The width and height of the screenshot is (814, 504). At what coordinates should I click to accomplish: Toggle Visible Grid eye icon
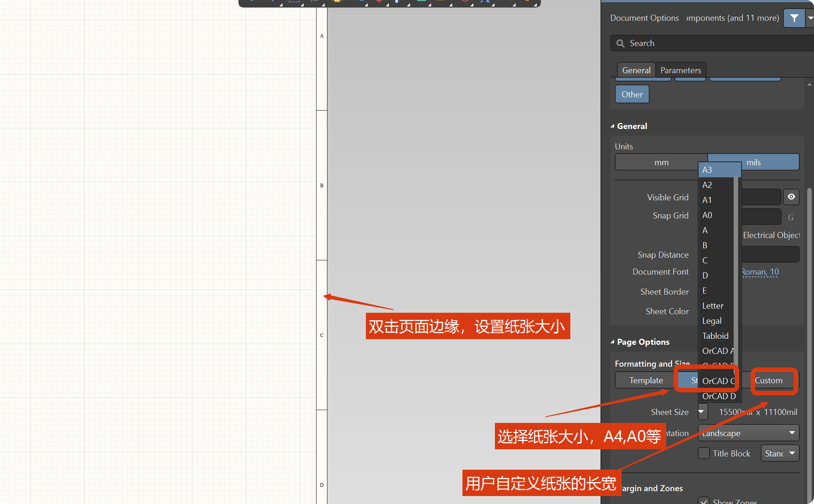(x=791, y=197)
